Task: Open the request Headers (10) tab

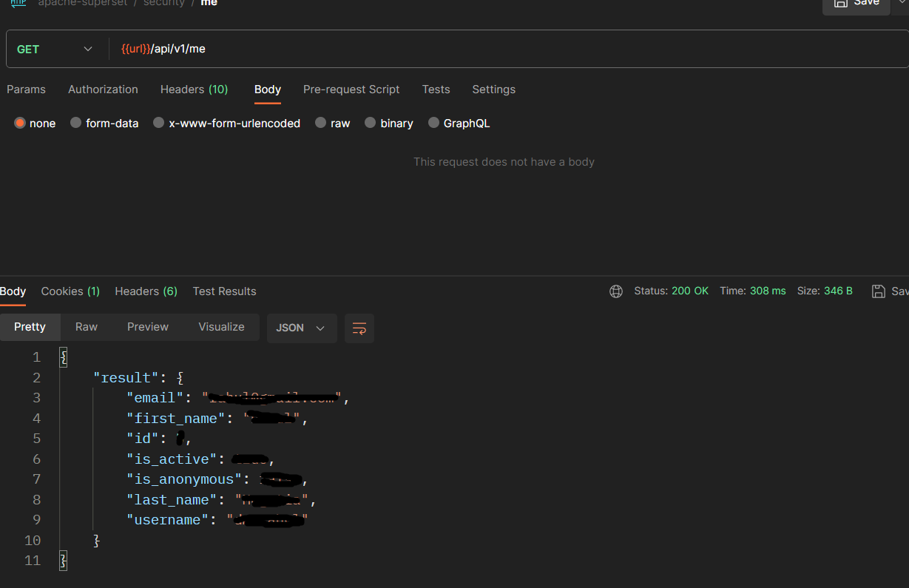Action: coord(194,89)
